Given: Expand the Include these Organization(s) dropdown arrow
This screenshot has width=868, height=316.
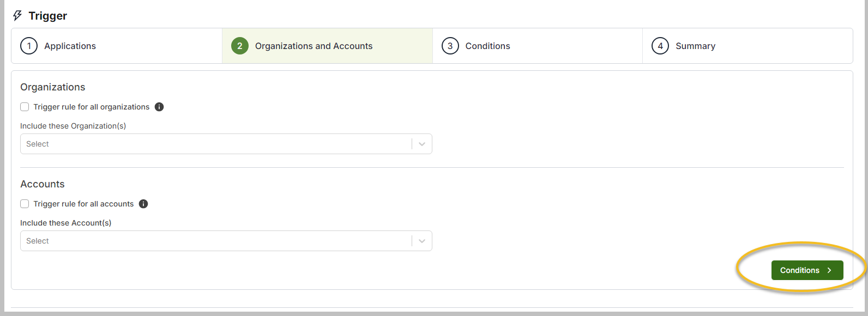Looking at the screenshot, I should (422, 144).
